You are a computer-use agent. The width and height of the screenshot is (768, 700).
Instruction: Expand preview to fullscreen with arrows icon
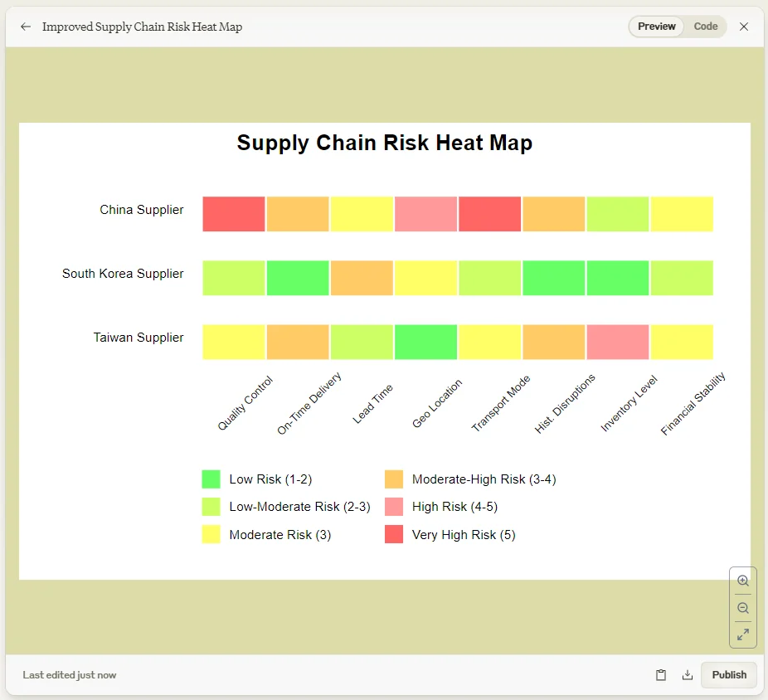pos(743,634)
